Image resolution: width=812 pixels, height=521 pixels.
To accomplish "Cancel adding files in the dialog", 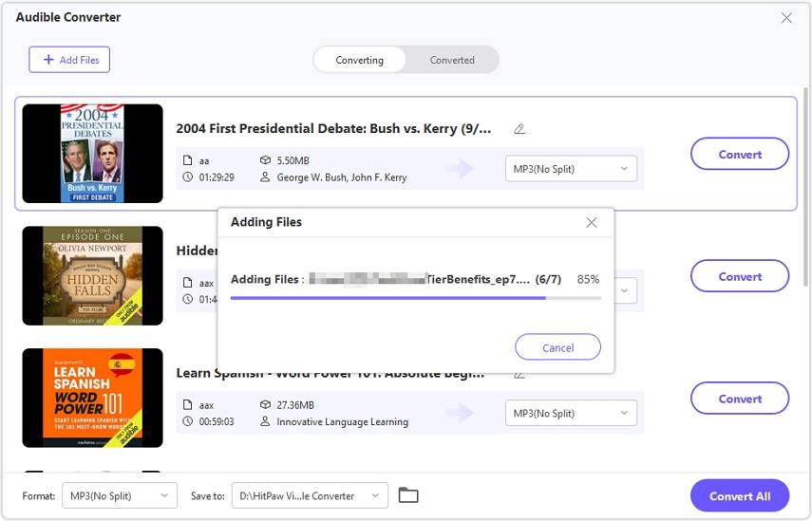I will click(557, 347).
